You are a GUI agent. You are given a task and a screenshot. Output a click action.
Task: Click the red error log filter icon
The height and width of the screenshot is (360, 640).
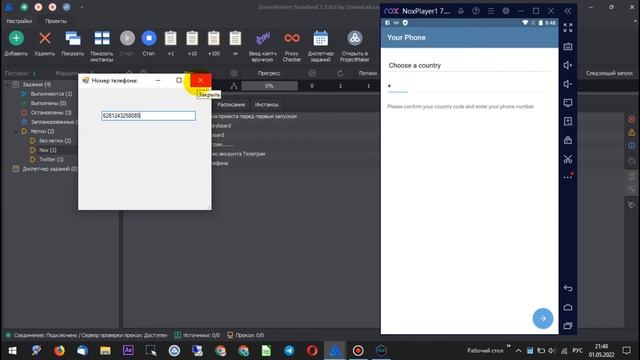tap(632, 119)
